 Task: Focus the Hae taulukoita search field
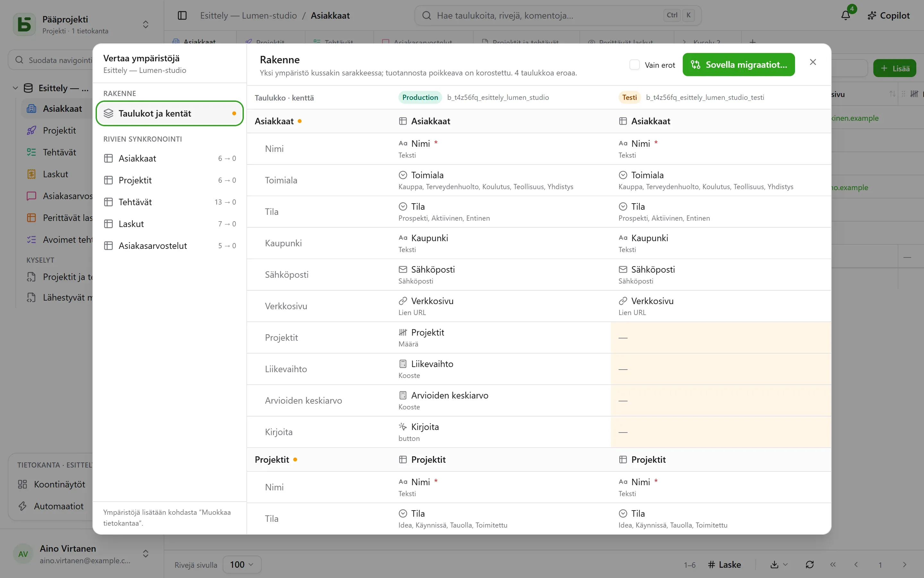coord(558,15)
